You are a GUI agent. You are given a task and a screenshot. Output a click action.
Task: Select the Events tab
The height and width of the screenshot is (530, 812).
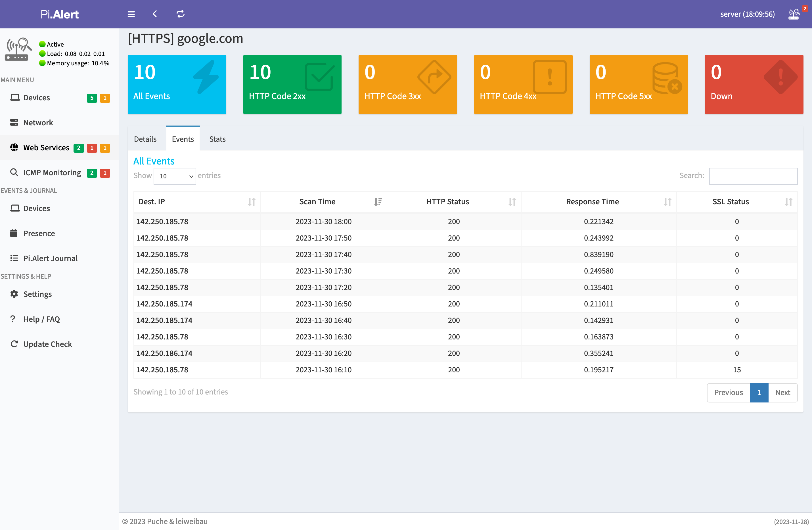(x=183, y=139)
